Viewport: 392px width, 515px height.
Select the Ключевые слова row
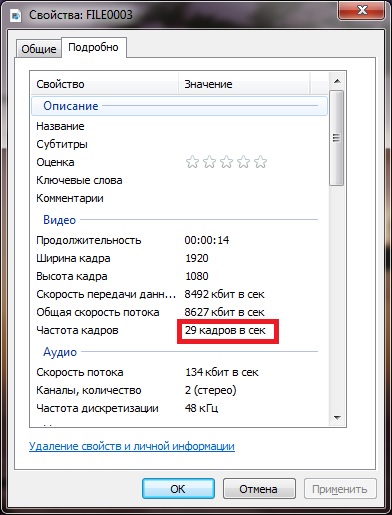179,180
